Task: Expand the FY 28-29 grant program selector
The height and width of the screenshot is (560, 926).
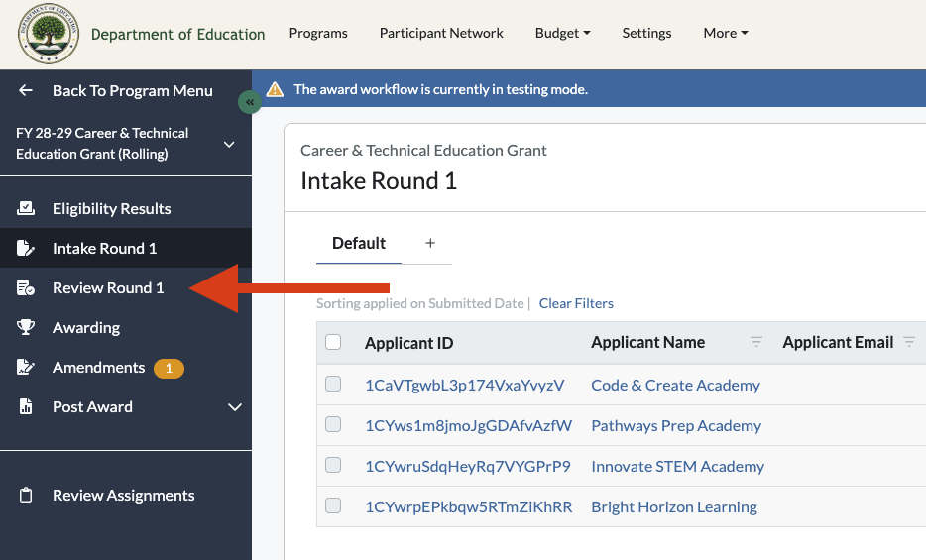Action: (x=229, y=144)
